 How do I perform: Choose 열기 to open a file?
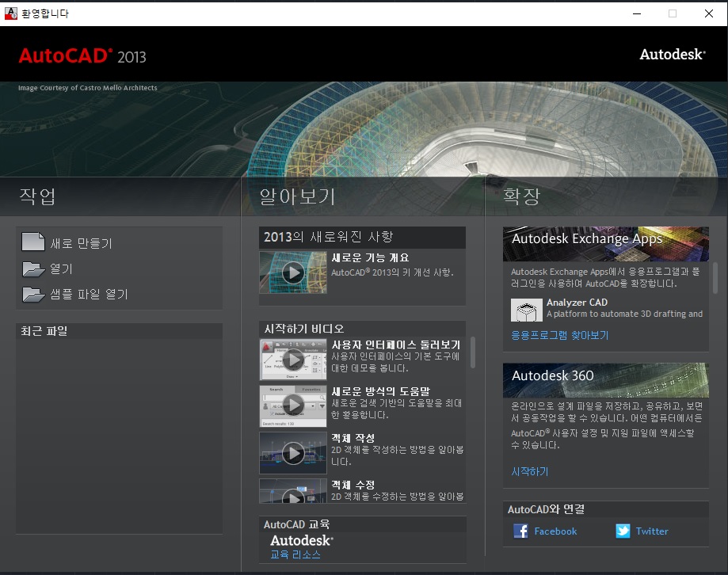pos(61,268)
